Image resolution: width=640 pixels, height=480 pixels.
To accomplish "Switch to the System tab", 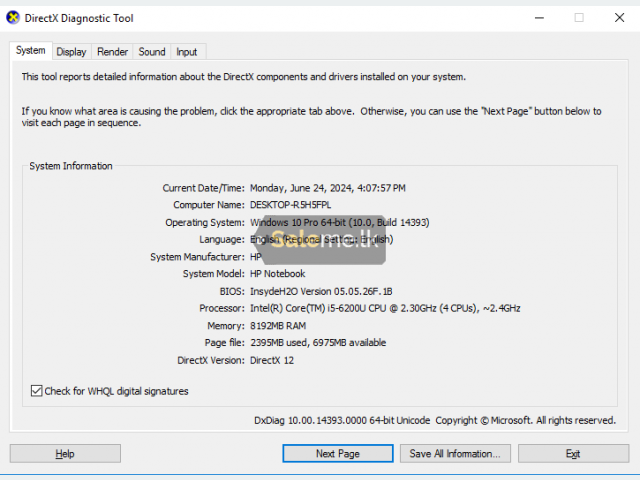I will [x=31, y=51].
